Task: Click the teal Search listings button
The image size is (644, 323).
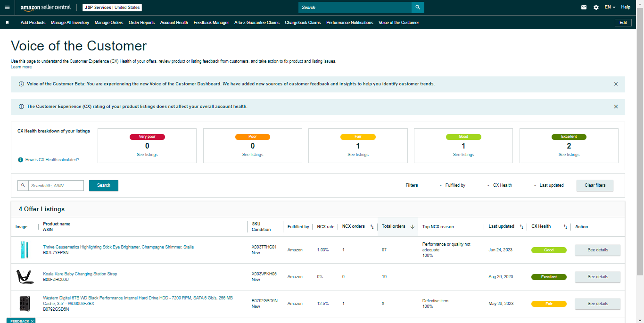Action: click(x=104, y=185)
